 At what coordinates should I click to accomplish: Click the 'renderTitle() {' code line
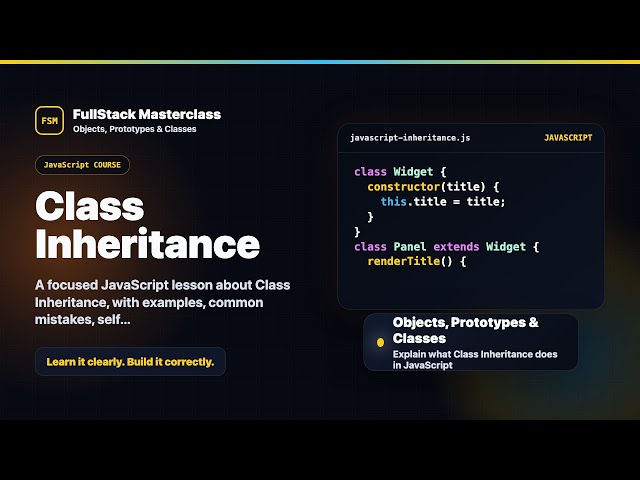pos(417,261)
